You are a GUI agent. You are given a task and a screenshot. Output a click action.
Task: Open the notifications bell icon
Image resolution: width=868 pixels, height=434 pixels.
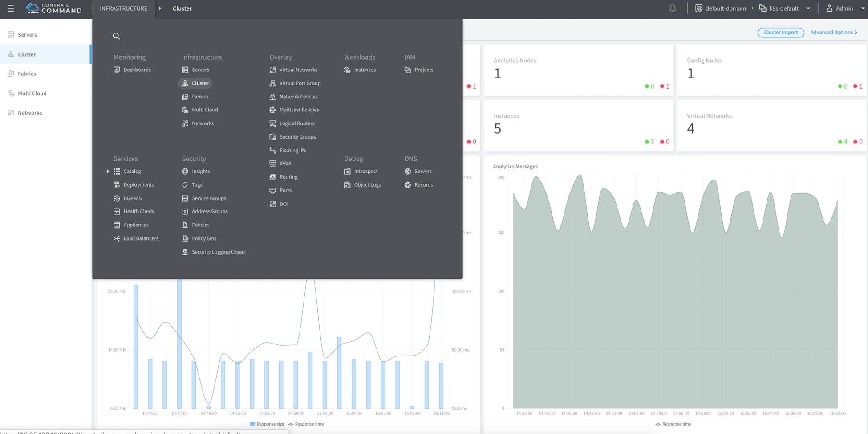click(673, 8)
